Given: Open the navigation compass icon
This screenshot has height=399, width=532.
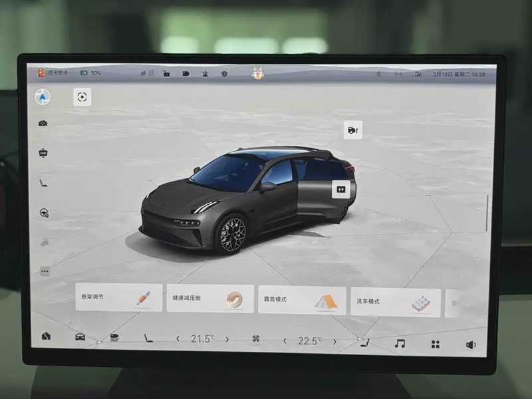Looking at the screenshot, I should pyautogui.click(x=43, y=97).
